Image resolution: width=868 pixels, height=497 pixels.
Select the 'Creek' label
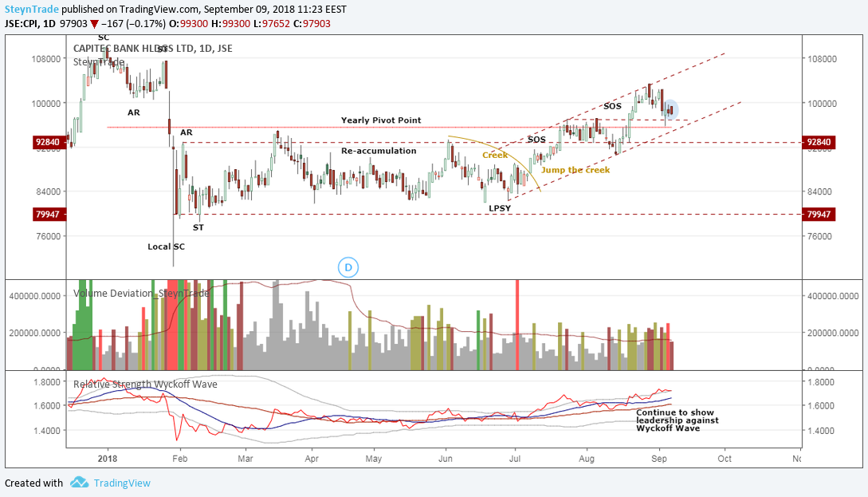click(495, 155)
